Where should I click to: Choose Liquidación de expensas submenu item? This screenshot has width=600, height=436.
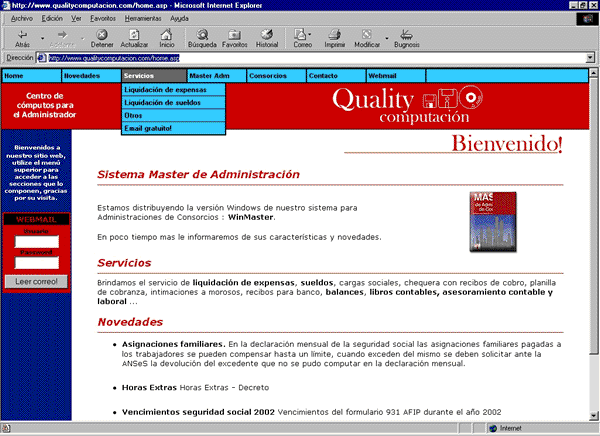tap(173, 90)
